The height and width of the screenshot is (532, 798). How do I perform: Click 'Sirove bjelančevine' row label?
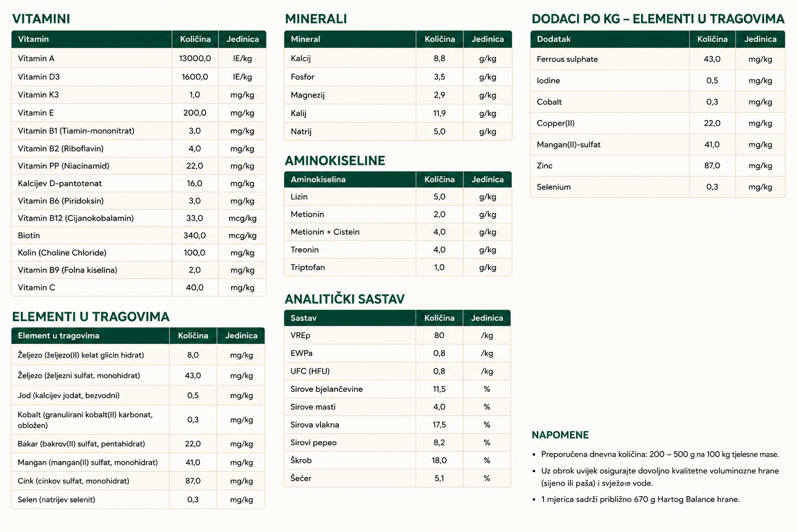click(327, 389)
